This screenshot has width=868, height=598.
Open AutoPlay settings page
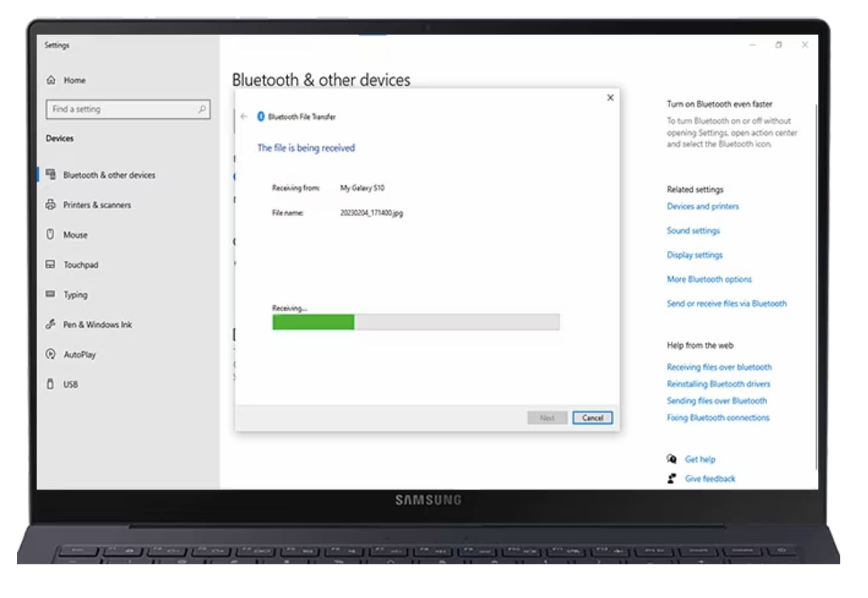[79, 355]
